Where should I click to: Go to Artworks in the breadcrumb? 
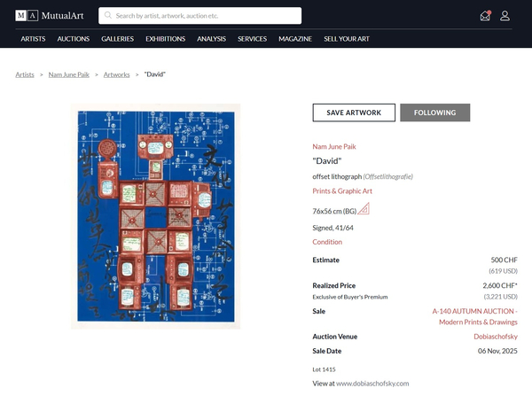point(118,74)
